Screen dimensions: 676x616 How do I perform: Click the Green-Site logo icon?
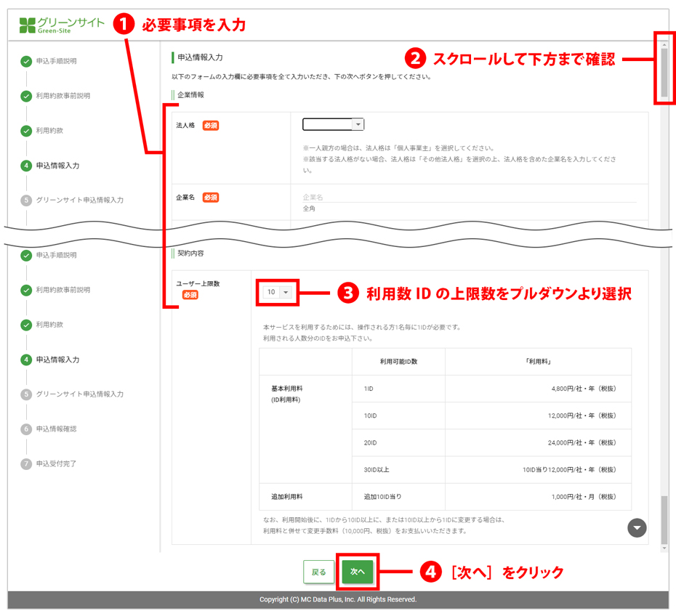click(x=27, y=25)
